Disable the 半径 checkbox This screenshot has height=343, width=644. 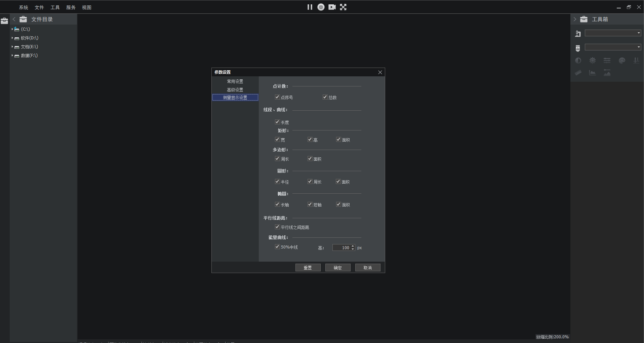pos(277,182)
